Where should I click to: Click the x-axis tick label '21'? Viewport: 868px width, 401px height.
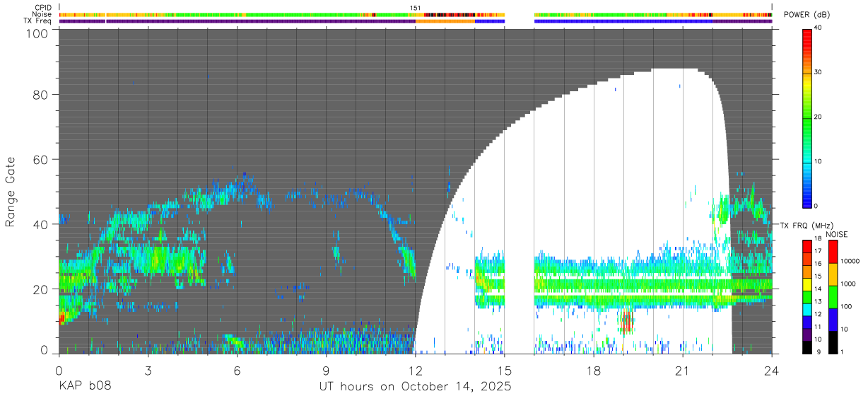pyautogui.click(x=683, y=370)
